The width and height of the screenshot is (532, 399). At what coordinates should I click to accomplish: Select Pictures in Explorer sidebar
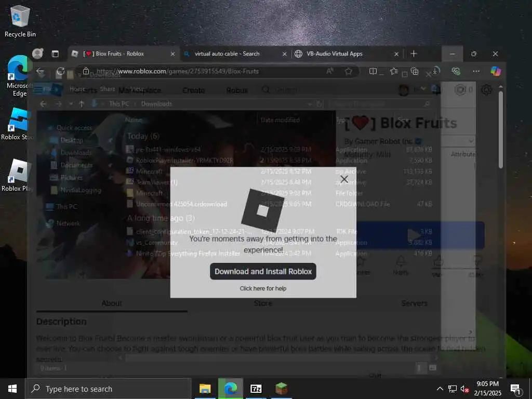[71, 178]
